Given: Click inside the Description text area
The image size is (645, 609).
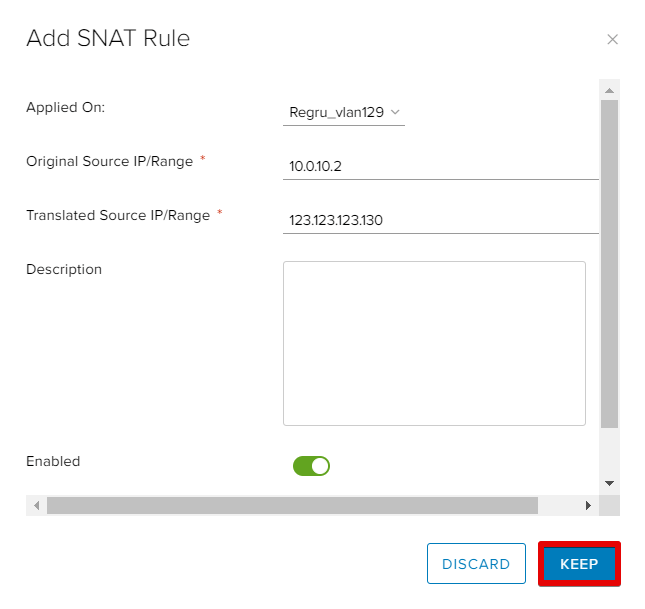Looking at the screenshot, I should click(x=434, y=343).
